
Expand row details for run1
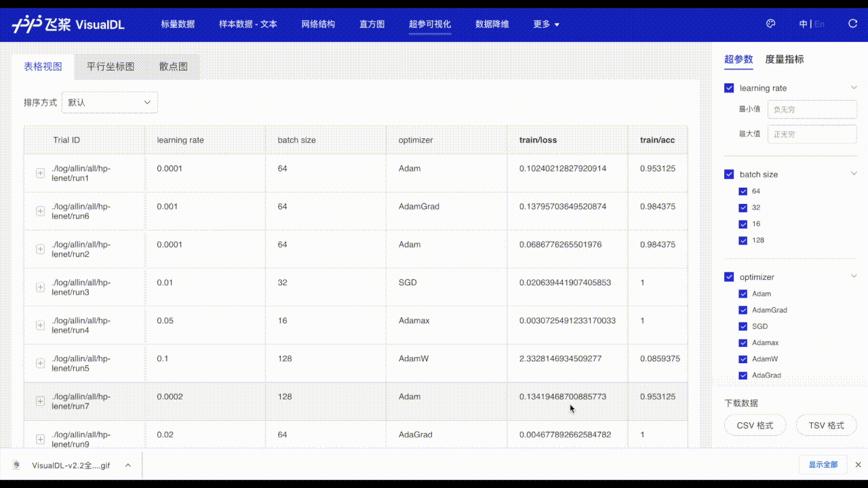(x=40, y=174)
